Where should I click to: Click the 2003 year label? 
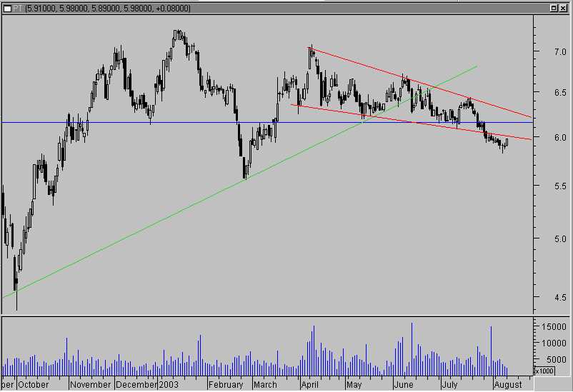click(x=169, y=385)
